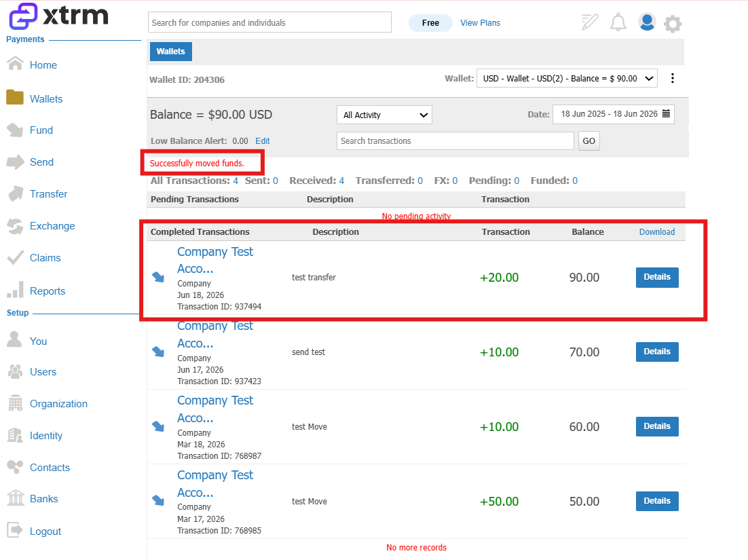
Task: Open the settings gear icon
Action: tap(673, 23)
